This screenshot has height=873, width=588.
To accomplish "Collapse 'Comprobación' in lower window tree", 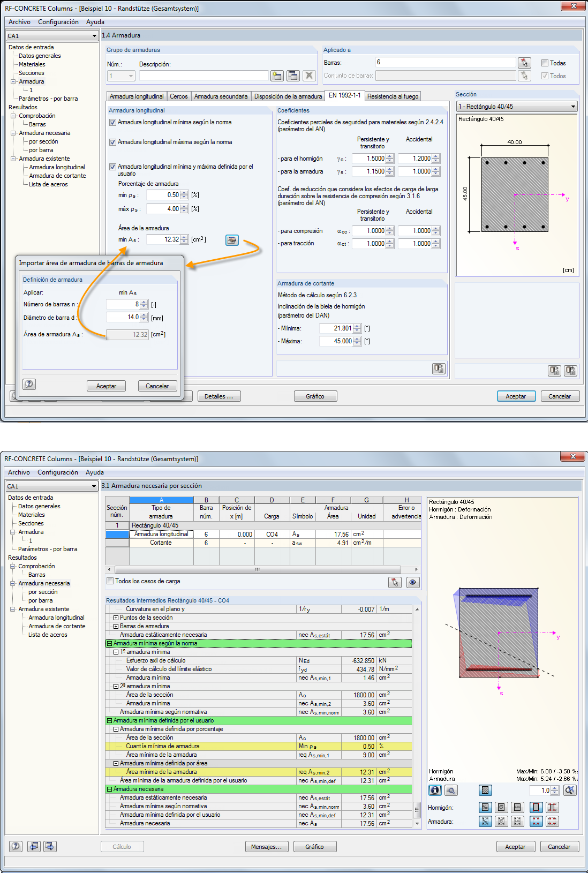I will coord(13,566).
